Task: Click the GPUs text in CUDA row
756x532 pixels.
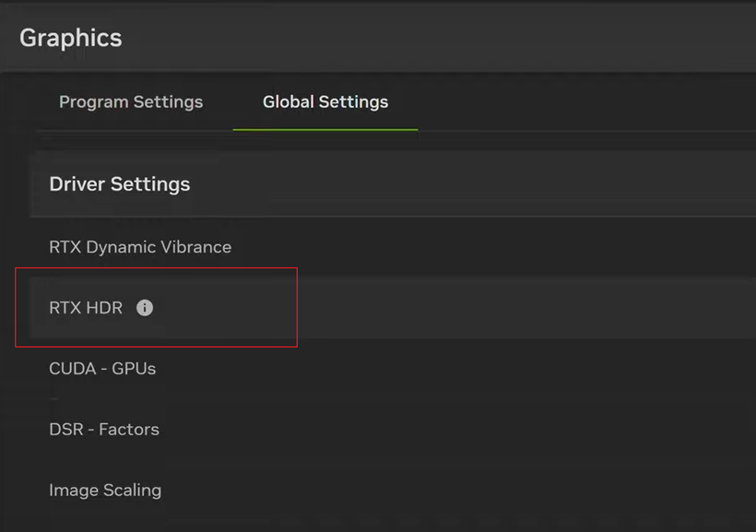Action: click(x=134, y=369)
